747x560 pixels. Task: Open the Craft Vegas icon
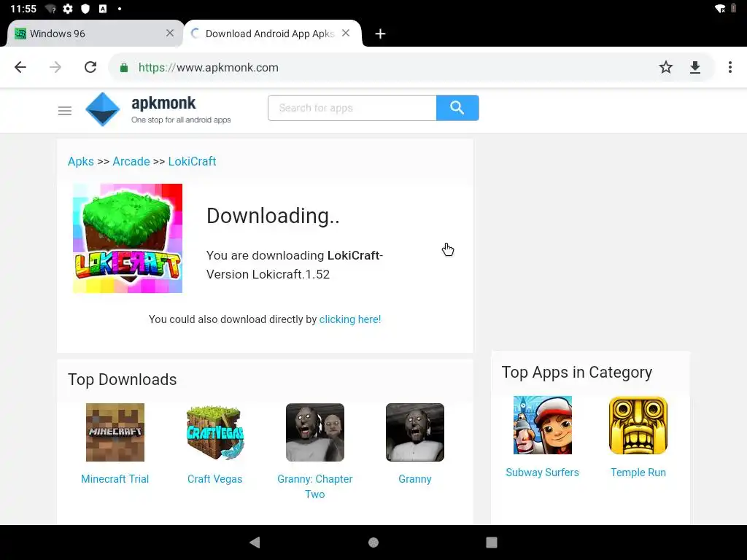pyautogui.click(x=215, y=432)
